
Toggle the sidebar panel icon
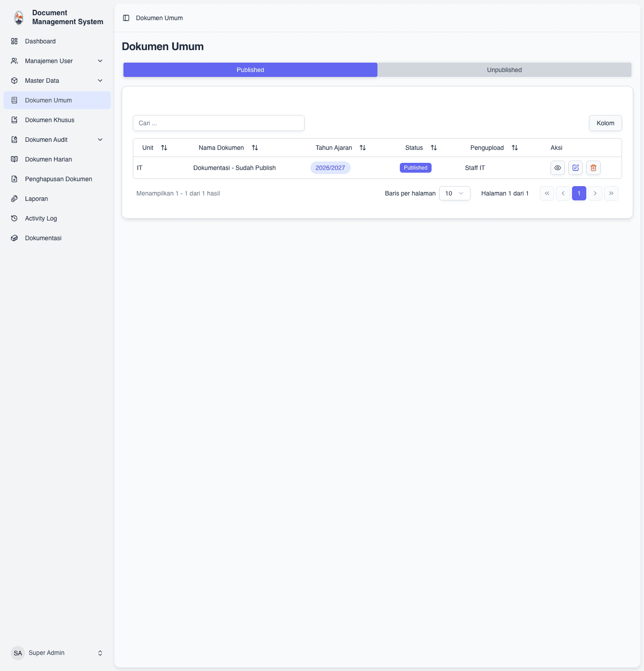(x=126, y=18)
